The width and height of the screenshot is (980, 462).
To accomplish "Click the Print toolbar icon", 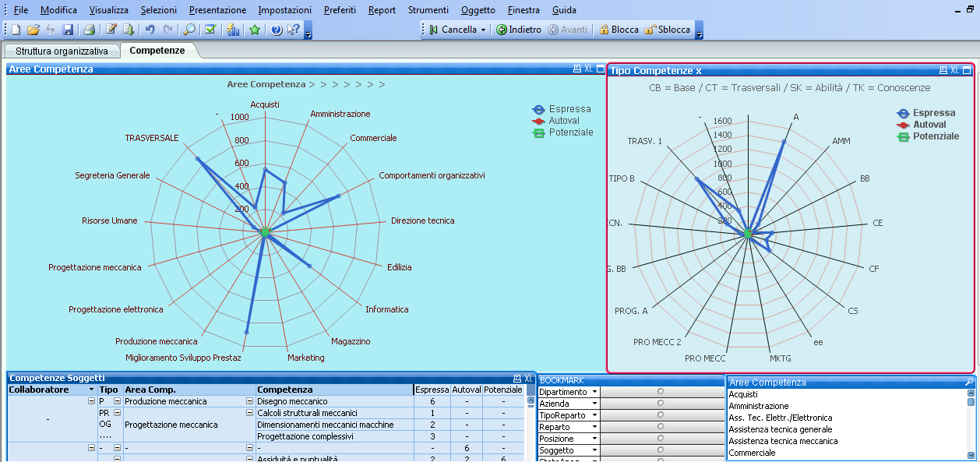I will pyautogui.click(x=89, y=30).
